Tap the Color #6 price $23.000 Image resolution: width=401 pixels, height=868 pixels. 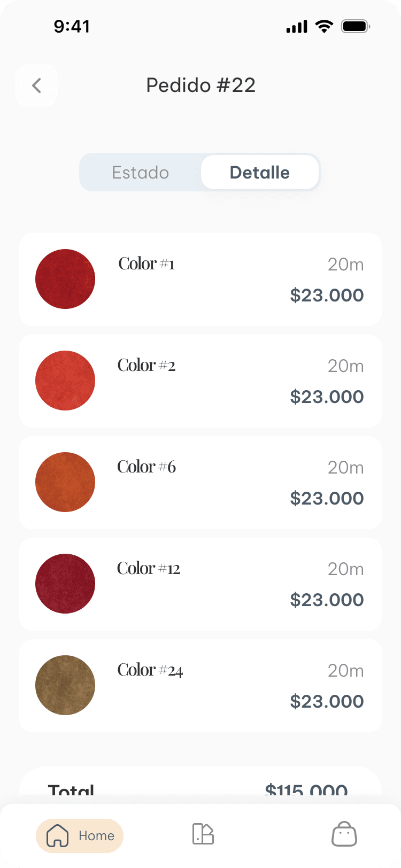(x=327, y=499)
